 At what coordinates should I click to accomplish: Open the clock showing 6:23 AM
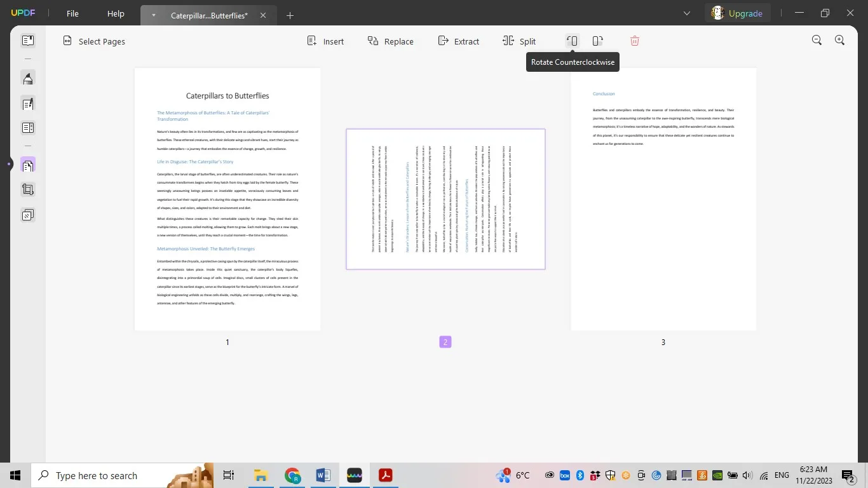coord(813,475)
